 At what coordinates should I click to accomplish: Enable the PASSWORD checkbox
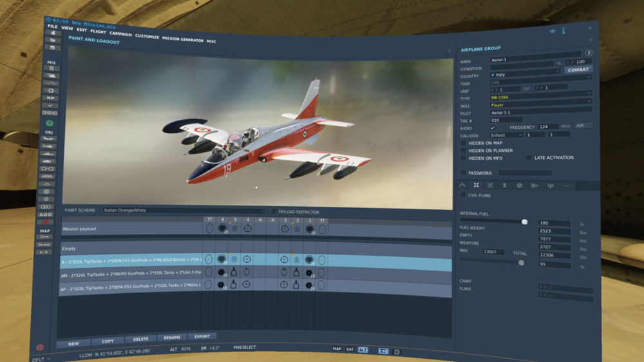pyautogui.click(x=463, y=173)
